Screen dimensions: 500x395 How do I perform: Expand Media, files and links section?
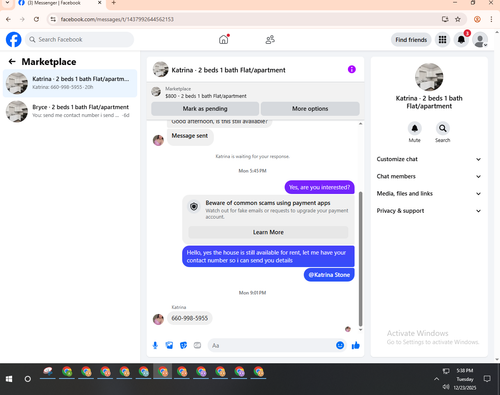429,194
